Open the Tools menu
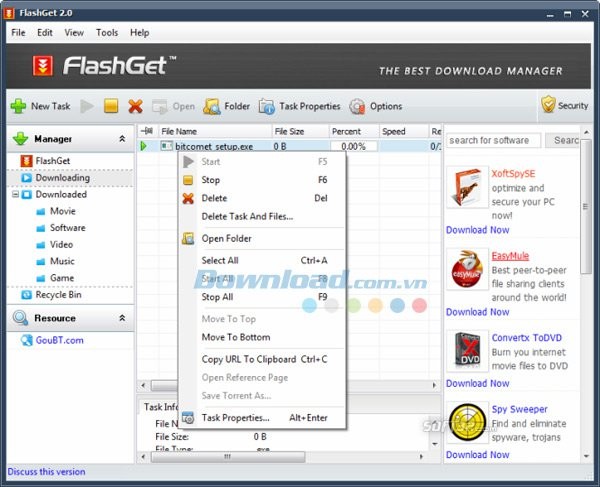 [x=107, y=33]
